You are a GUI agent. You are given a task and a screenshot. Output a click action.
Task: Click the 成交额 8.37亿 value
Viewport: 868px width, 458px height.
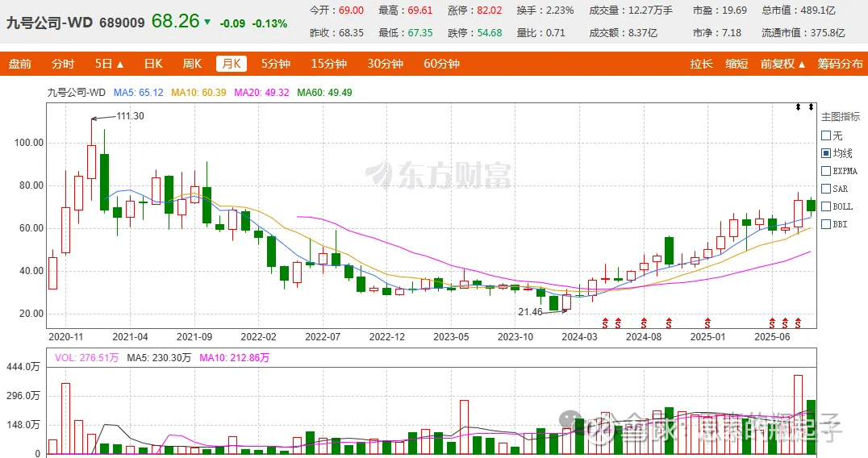point(643,32)
